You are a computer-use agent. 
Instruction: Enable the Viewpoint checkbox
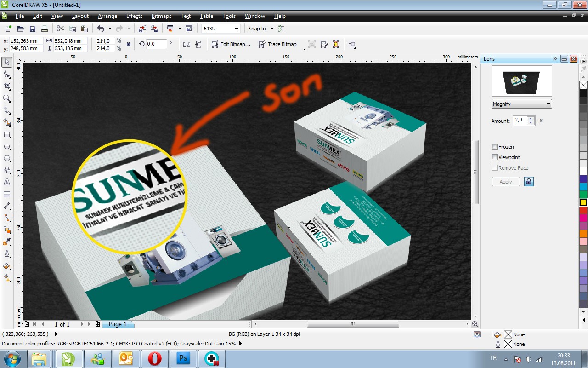495,157
